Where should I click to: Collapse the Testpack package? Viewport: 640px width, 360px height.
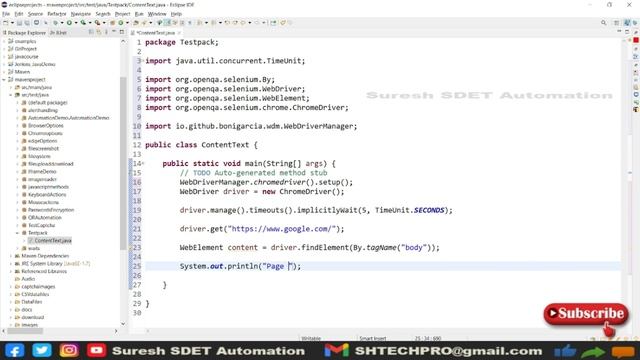click(18, 233)
